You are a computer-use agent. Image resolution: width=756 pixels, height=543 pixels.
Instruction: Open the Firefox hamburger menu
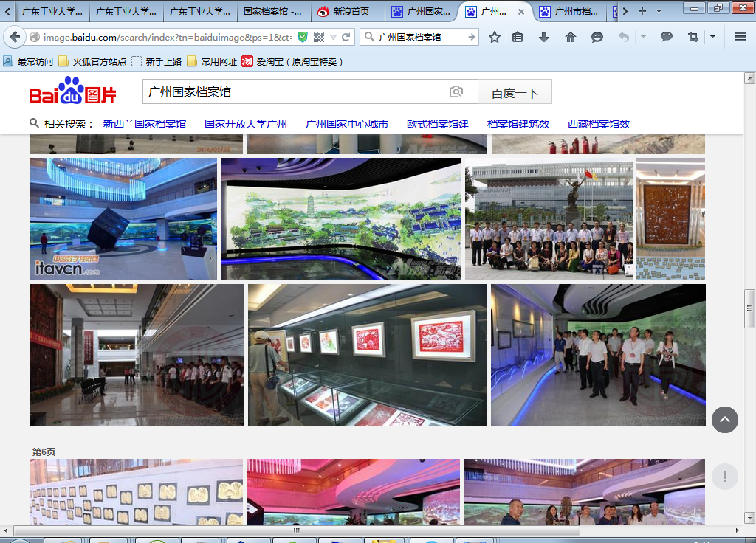[740, 37]
